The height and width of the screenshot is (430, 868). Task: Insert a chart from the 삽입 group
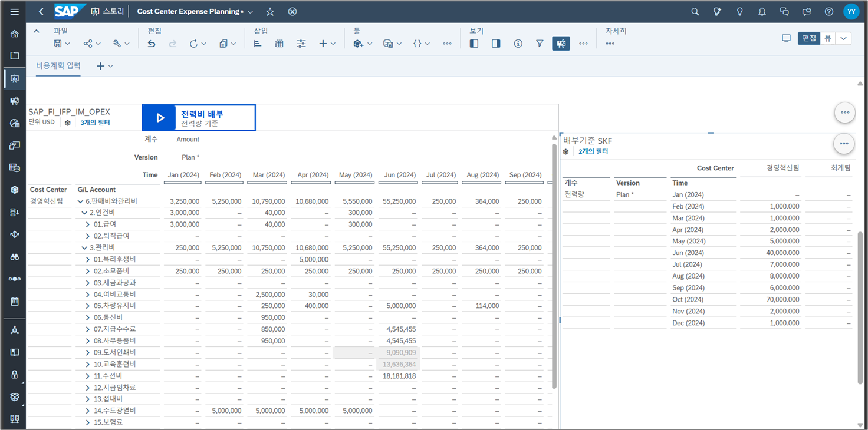(258, 44)
